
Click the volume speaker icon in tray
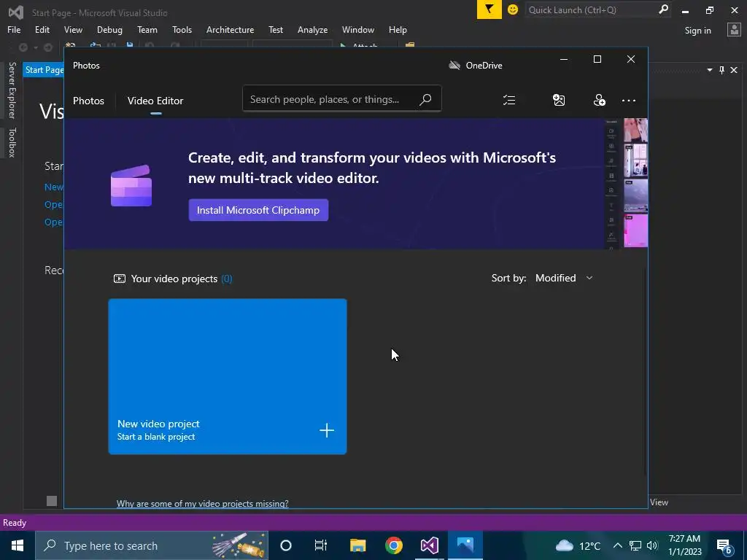tap(652, 545)
